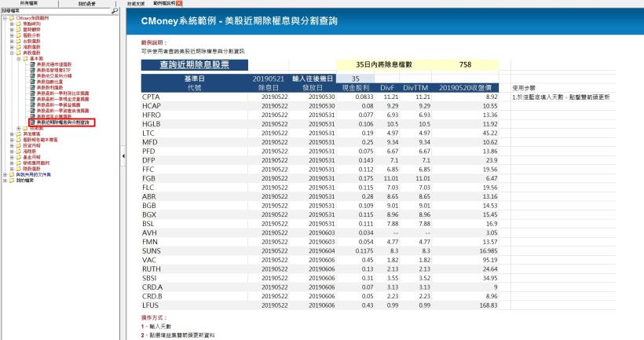Click the 投資月報 folder icon

pos(19,146)
